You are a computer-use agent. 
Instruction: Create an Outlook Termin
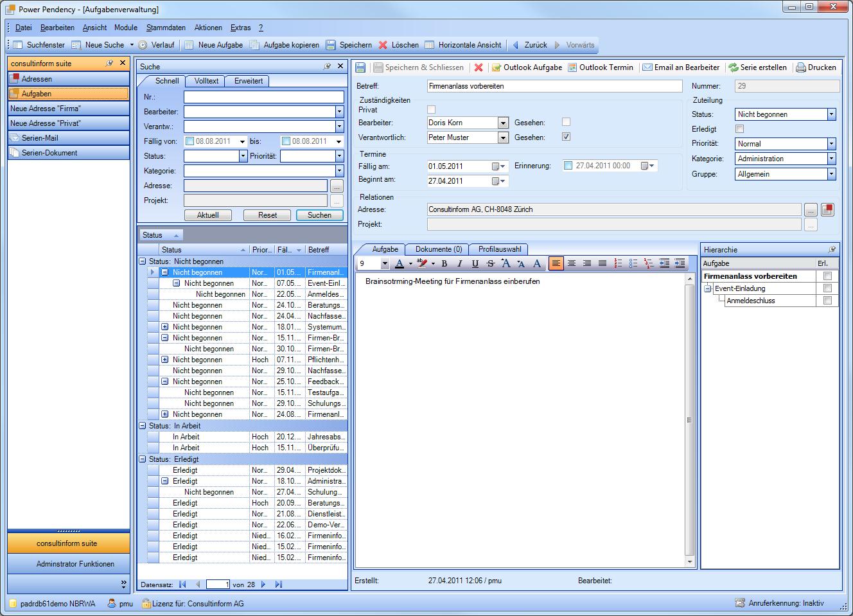[601, 67]
